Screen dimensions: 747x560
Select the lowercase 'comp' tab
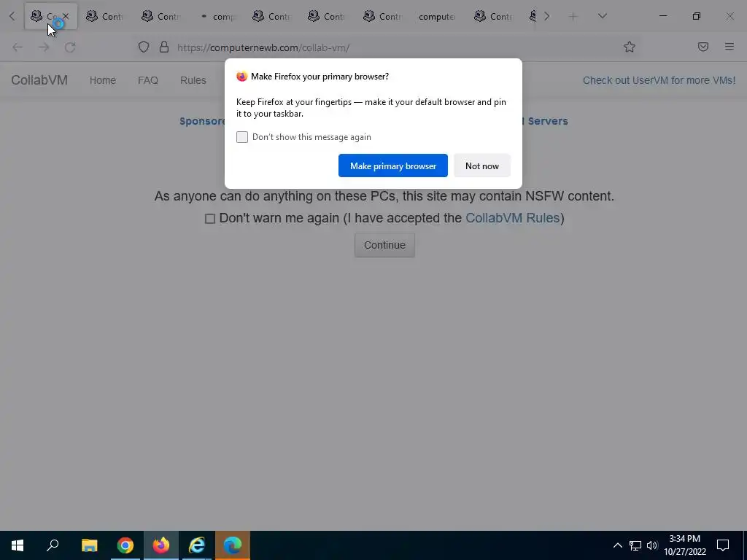(x=217, y=16)
